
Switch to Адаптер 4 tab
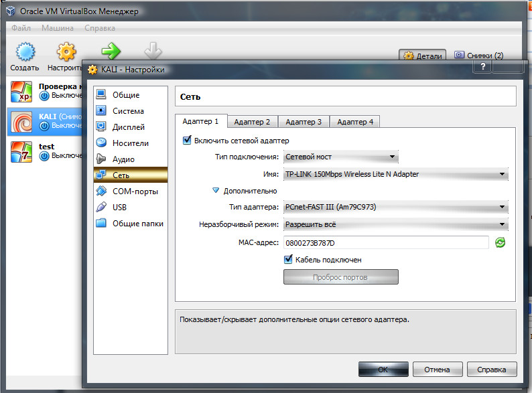pos(355,122)
